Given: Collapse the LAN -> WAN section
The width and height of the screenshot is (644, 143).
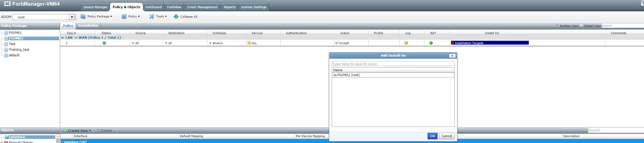Looking at the screenshot, I should 62,38.
